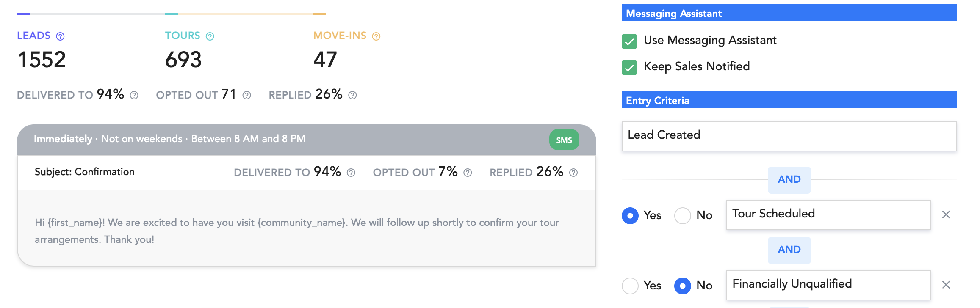
Task: Open help for top DELIVERED TO 94%
Action: (x=134, y=95)
